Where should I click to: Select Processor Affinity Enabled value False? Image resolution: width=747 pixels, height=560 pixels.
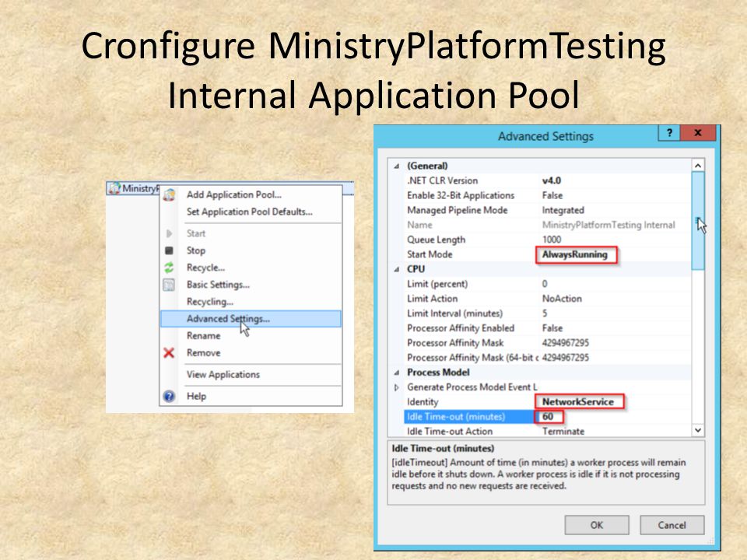(552, 328)
